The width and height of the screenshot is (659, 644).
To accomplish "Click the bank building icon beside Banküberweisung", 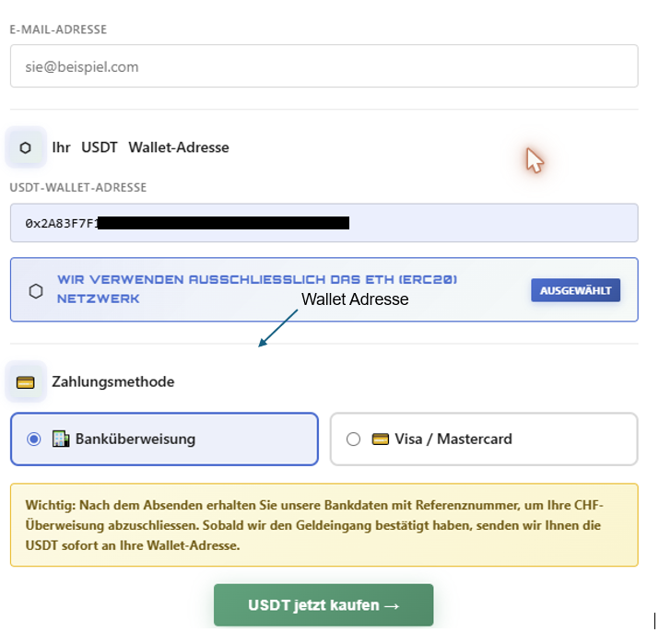I will [61, 439].
